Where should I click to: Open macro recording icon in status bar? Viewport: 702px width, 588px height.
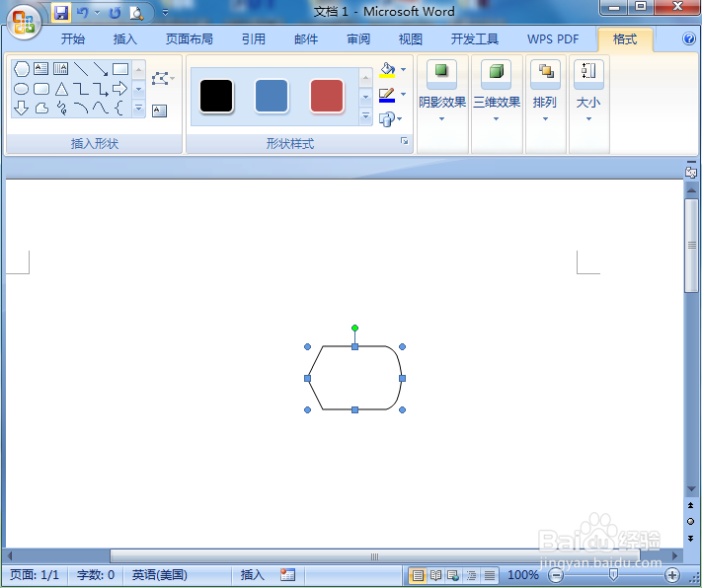pos(287,574)
